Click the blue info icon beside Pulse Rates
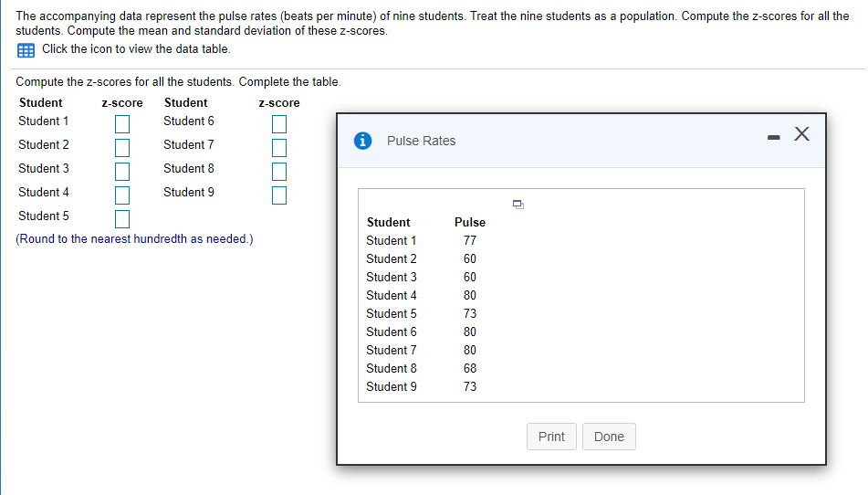Image resolution: width=868 pixels, height=495 pixels. click(x=364, y=141)
